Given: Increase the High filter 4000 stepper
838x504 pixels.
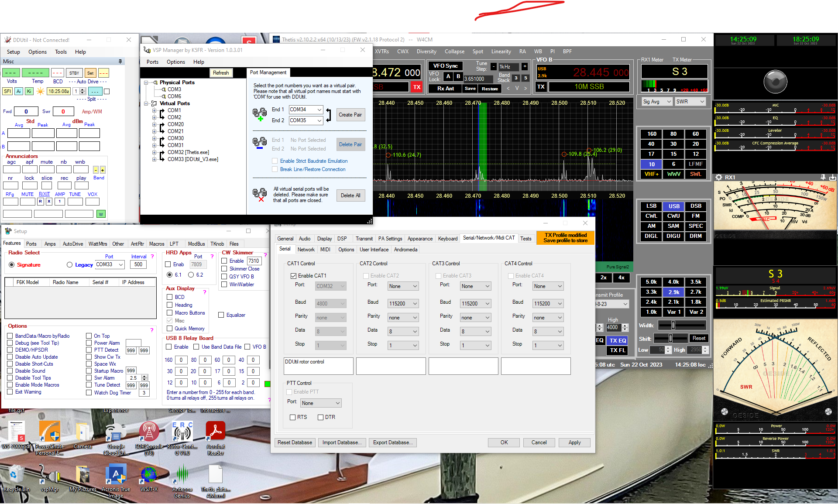Looking at the screenshot, I should pos(625,326).
